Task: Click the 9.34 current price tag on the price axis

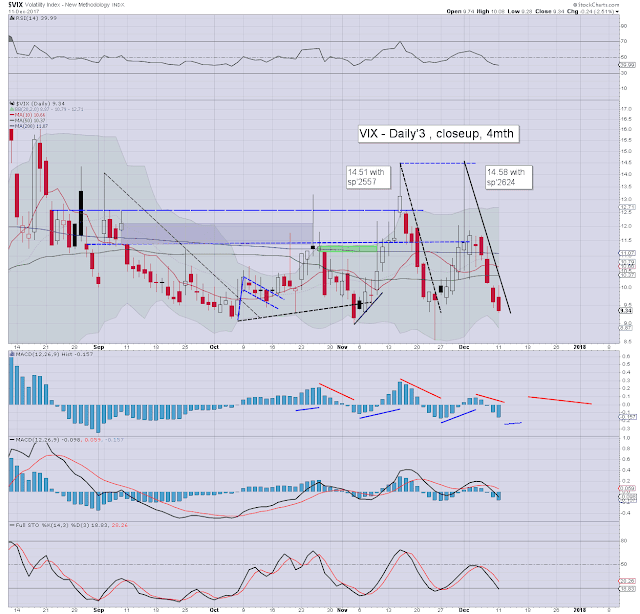Action: tap(626, 311)
